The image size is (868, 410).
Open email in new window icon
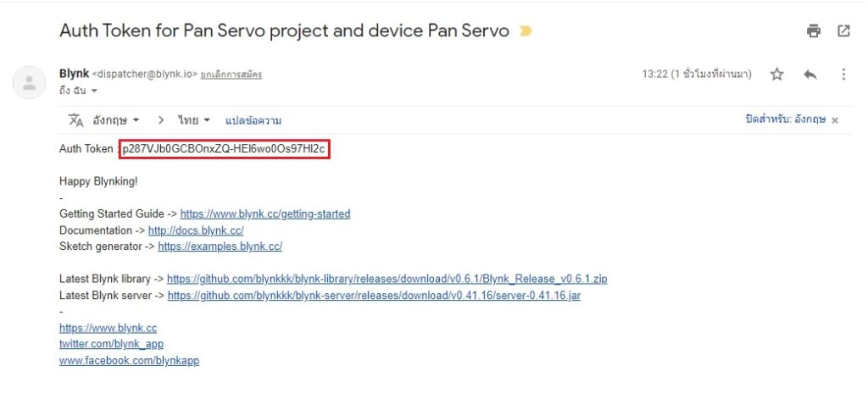(x=843, y=31)
